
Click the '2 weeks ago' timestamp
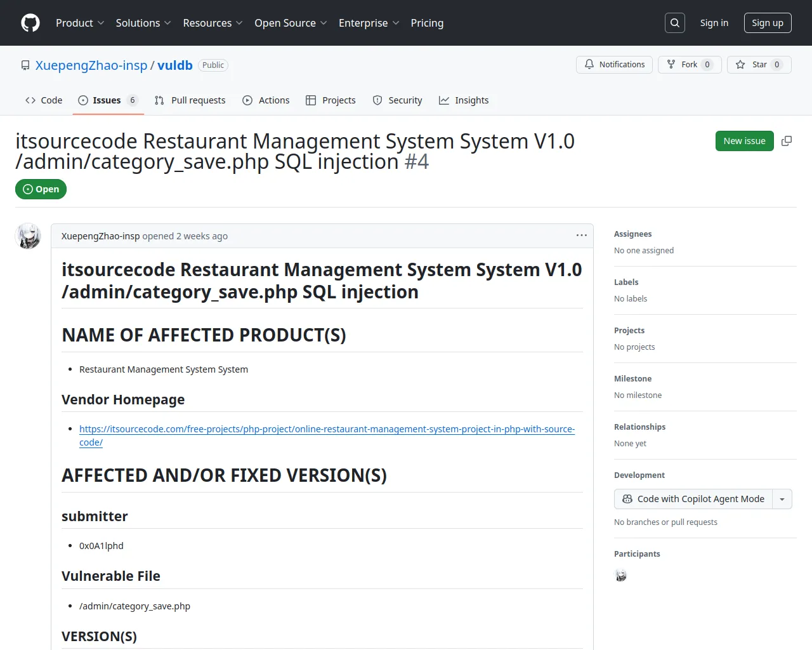pyautogui.click(x=202, y=236)
